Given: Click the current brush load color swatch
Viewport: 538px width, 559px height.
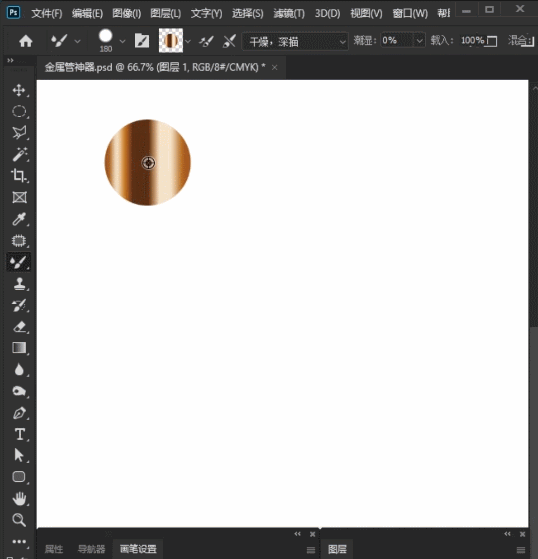Looking at the screenshot, I should tap(171, 41).
